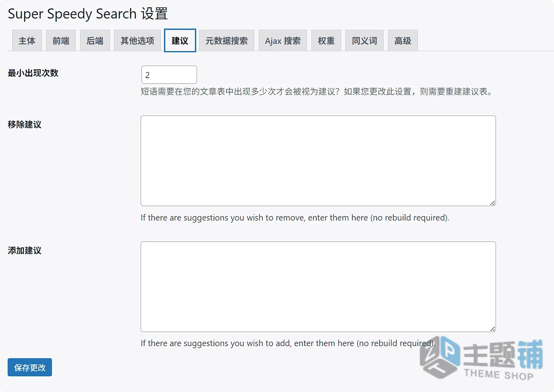Focus the 移除建议 text area
This screenshot has width=554, height=392.
pyautogui.click(x=318, y=161)
